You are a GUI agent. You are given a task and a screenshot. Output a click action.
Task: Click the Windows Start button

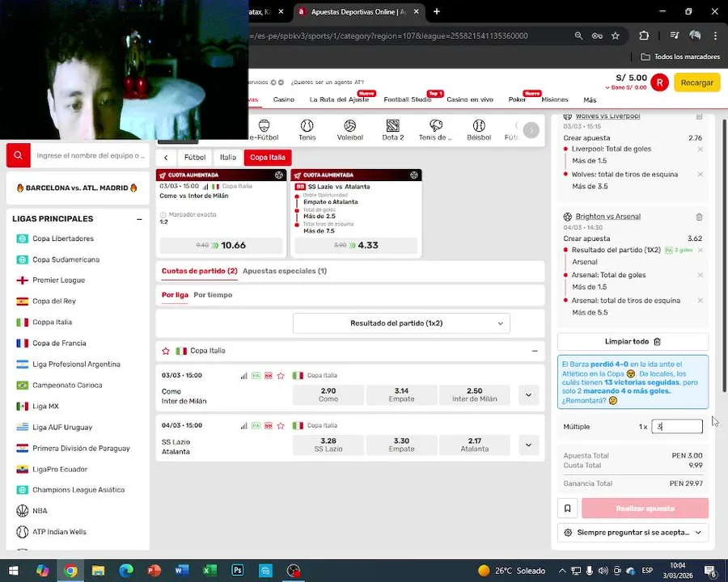[x=14, y=571]
